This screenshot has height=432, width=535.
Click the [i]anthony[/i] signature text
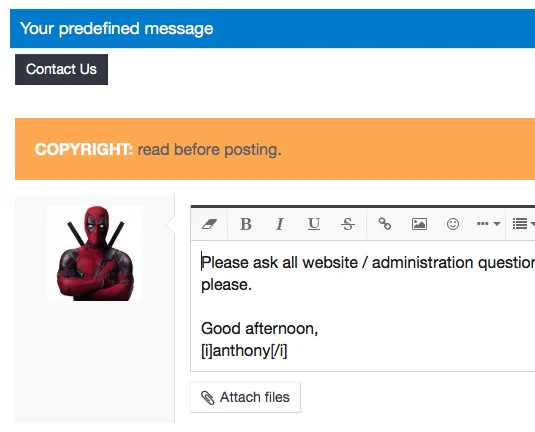[244, 351]
